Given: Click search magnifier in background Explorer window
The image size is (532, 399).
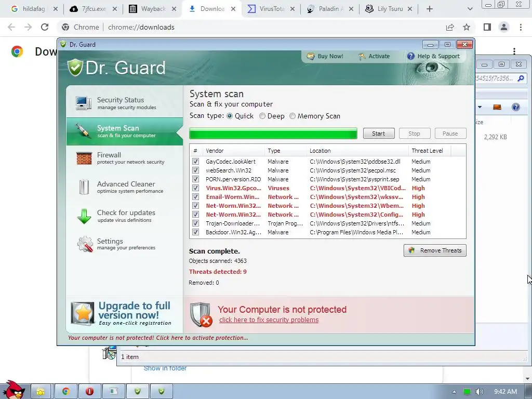Looking at the screenshot, I should pos(521,79).
